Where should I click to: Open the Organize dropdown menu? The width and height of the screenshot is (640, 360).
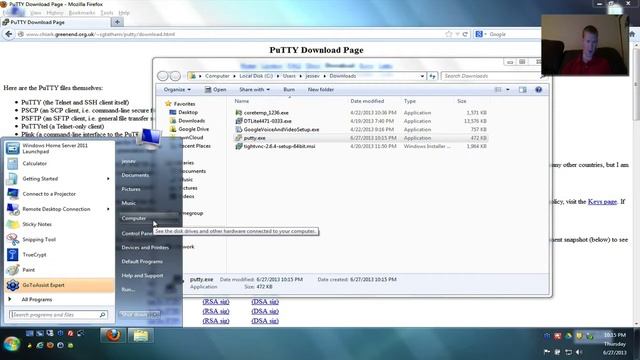(177, 89)
